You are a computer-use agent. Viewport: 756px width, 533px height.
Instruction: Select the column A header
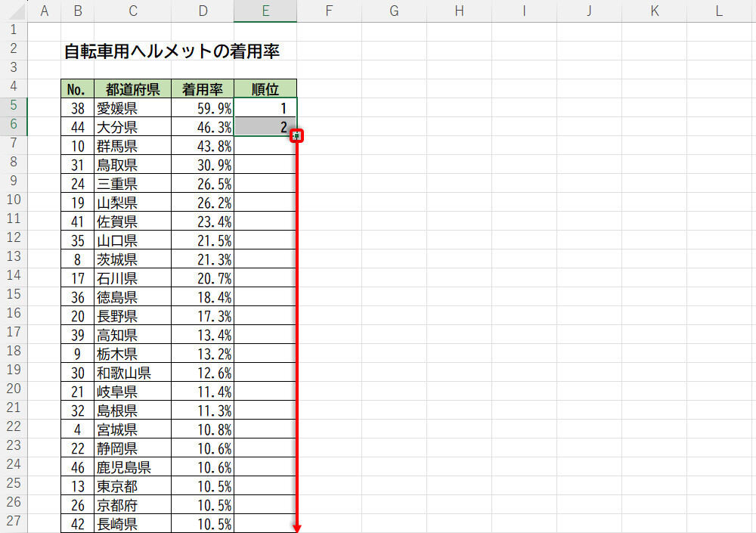coord(44,11)
